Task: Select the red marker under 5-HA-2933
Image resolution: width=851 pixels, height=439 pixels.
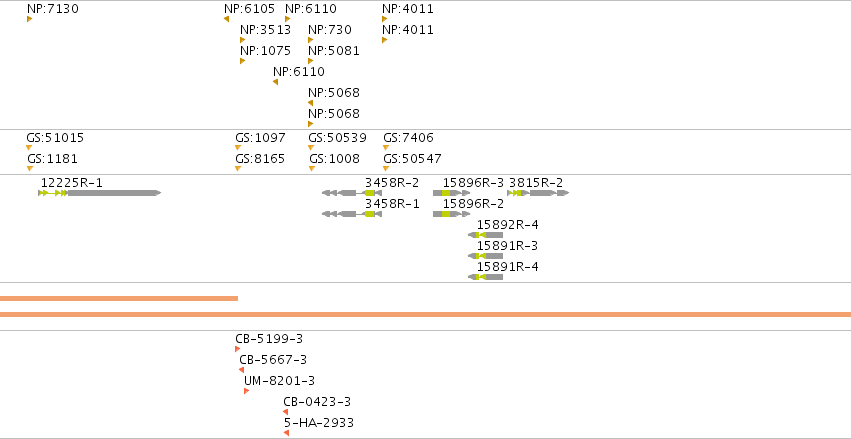Action: [286, 433]
